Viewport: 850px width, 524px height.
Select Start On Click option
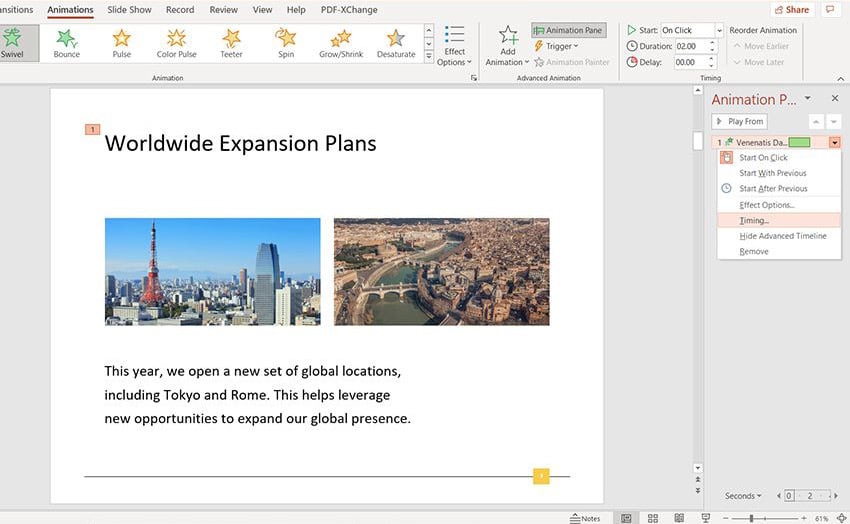(x=763, y=158)
